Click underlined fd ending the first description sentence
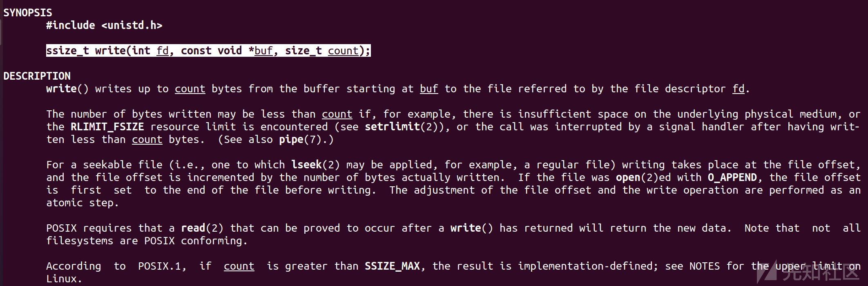The image size is (868, 286). click(x=739, y=89)
